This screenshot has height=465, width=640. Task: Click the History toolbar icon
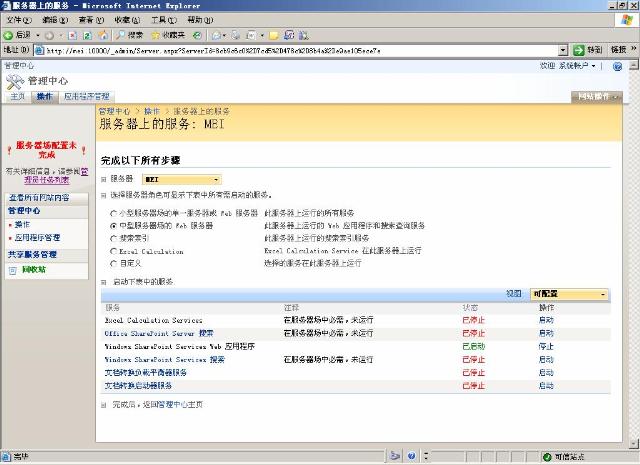point(197,36)
